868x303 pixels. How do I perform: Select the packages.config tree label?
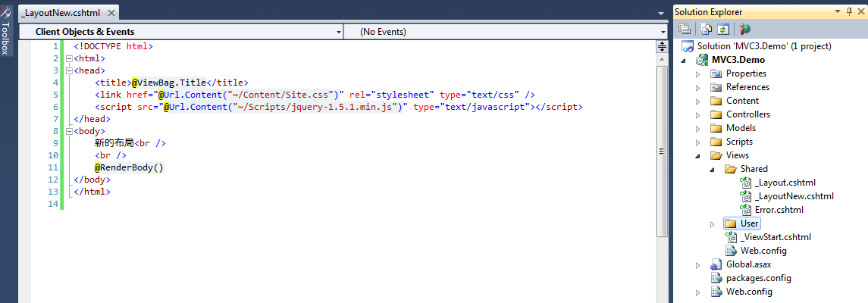click(x=758, y=277)
